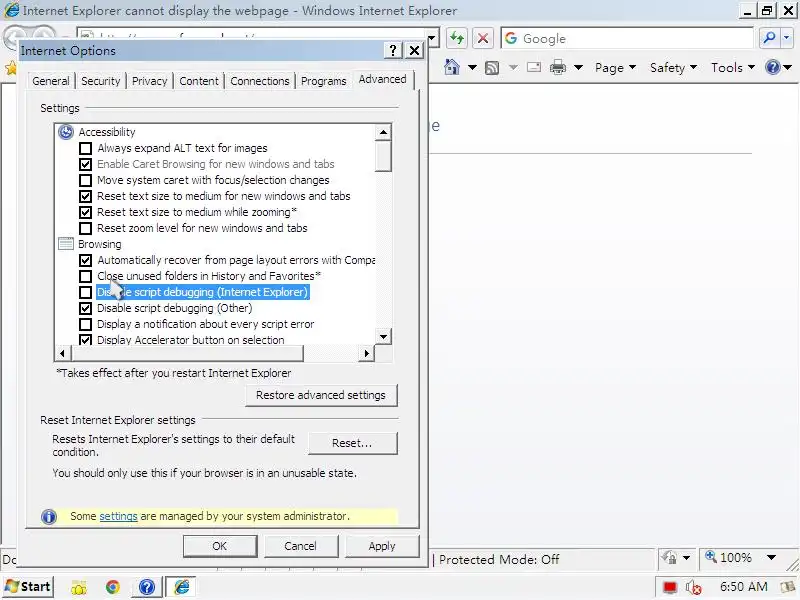Click the info icon beside the administrator notice

49,517
